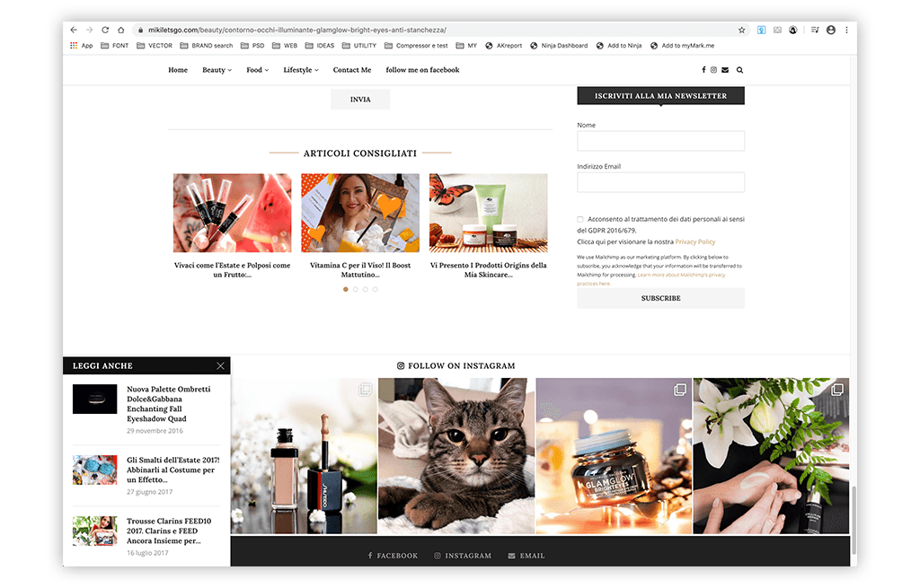Viewport: 920px width, 588px height.
Task: Open the UTILITY bookmarks folder
Action: point(359,46)
